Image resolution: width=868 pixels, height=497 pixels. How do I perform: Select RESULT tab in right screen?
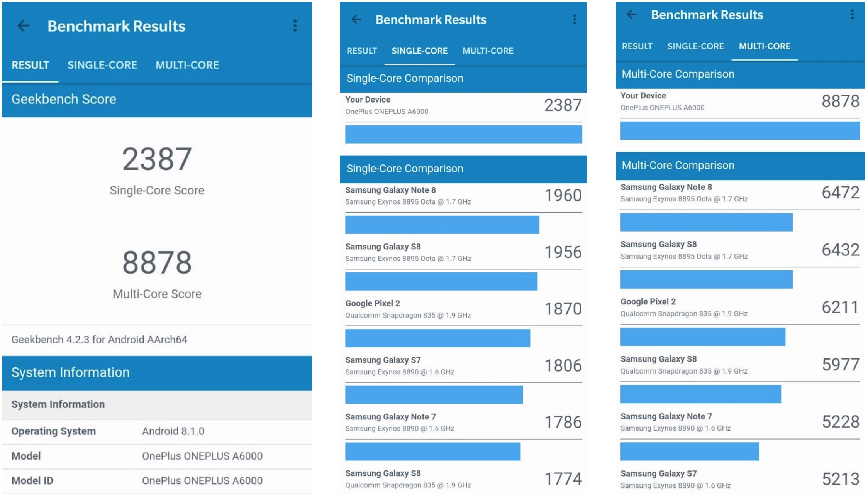point(637,46)
